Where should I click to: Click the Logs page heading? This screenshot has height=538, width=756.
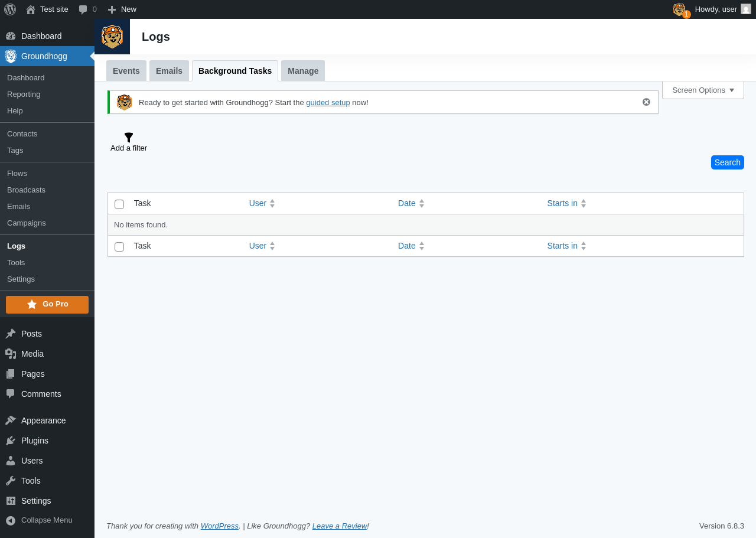point(156,37)
